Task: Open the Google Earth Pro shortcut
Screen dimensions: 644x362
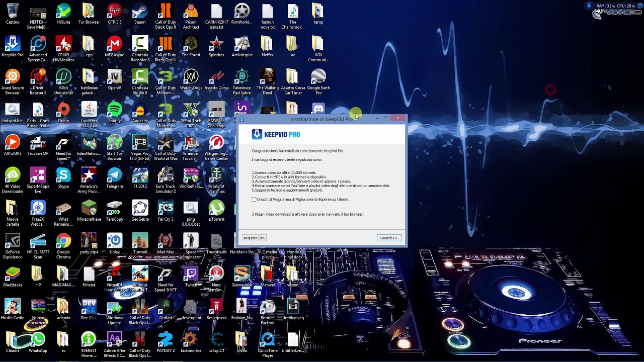Action: point(318,77)
